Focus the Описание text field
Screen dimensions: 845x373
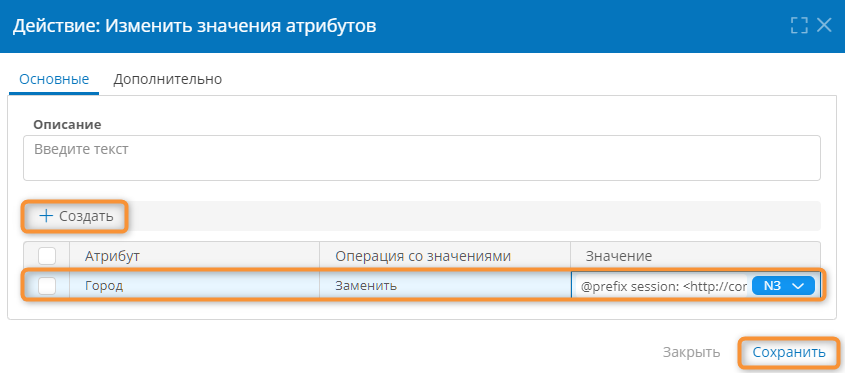pyautogui.click(x=421, y=157)
